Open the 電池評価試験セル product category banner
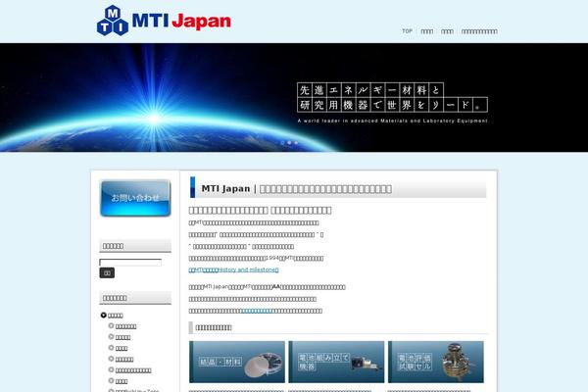 [436, 362]
